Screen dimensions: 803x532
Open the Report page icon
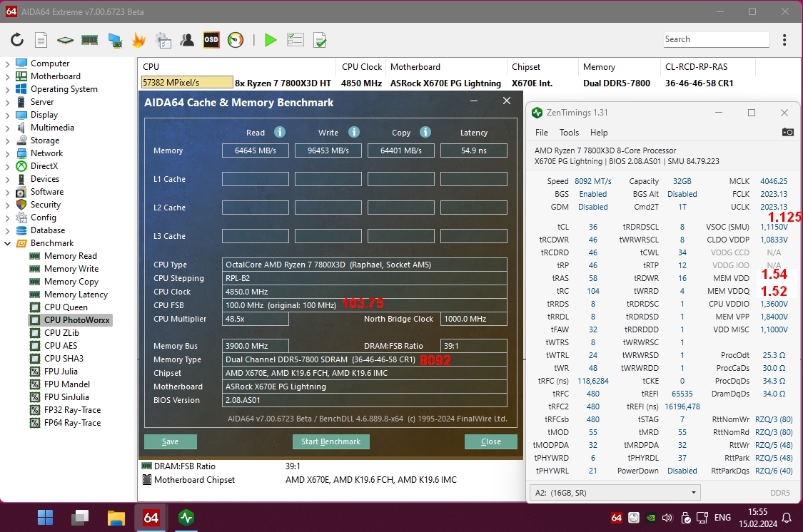(x=41, y=40)
